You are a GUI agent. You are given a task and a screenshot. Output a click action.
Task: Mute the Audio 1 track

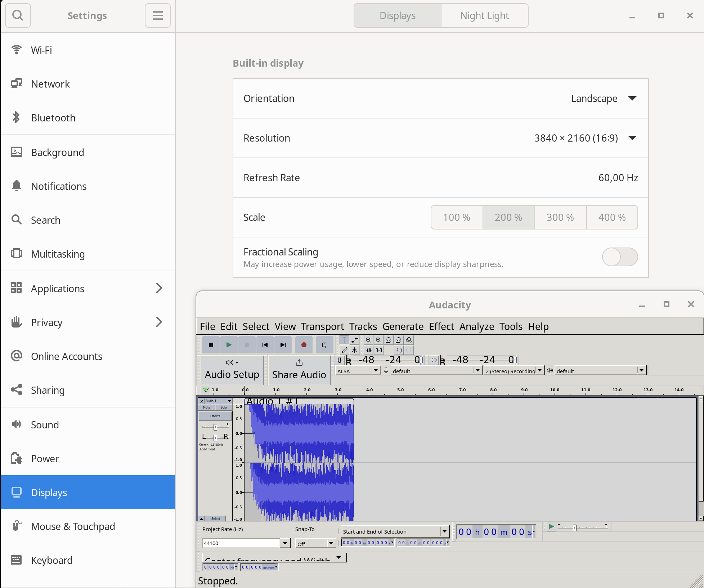[x=207, y=407]
